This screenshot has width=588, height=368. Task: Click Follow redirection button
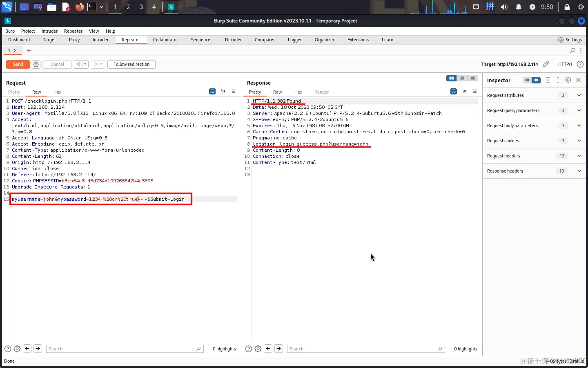coord(131,64)
